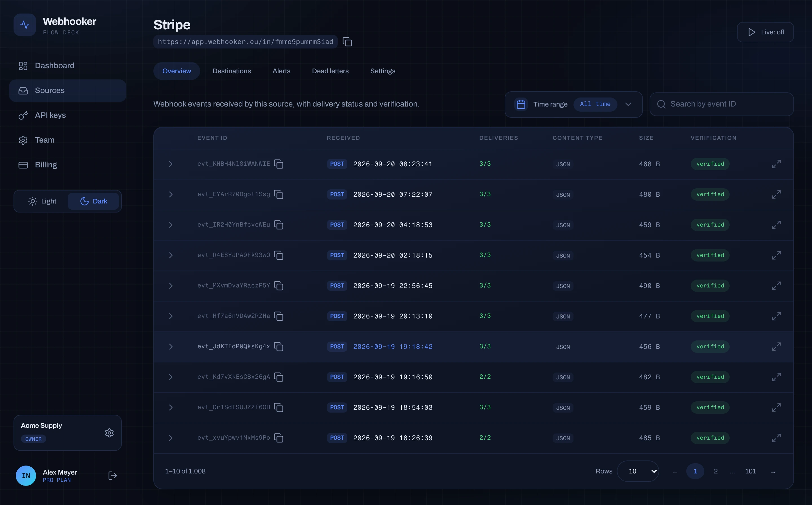812x505 pixels.
Task: Click the webhook URL text box
Action: [x=246, y=42]
